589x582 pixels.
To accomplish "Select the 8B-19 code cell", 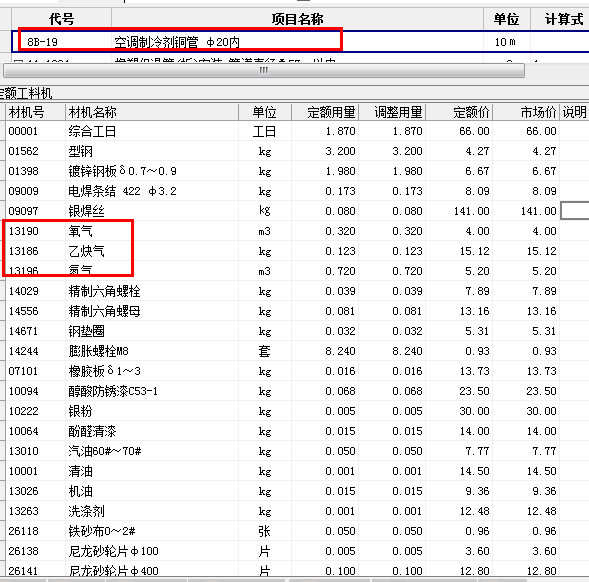I will pyautogui.click(x=42, y=42).
